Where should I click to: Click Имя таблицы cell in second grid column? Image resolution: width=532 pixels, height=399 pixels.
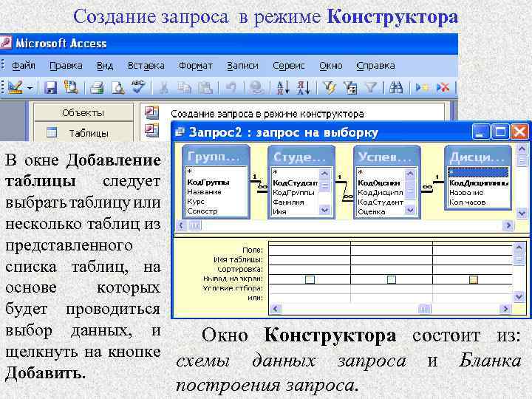tap(392, 260)
